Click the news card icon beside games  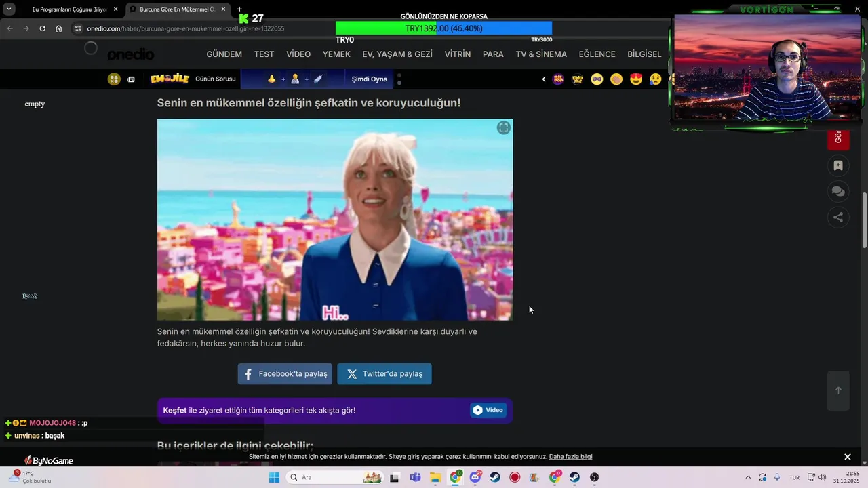131,79
